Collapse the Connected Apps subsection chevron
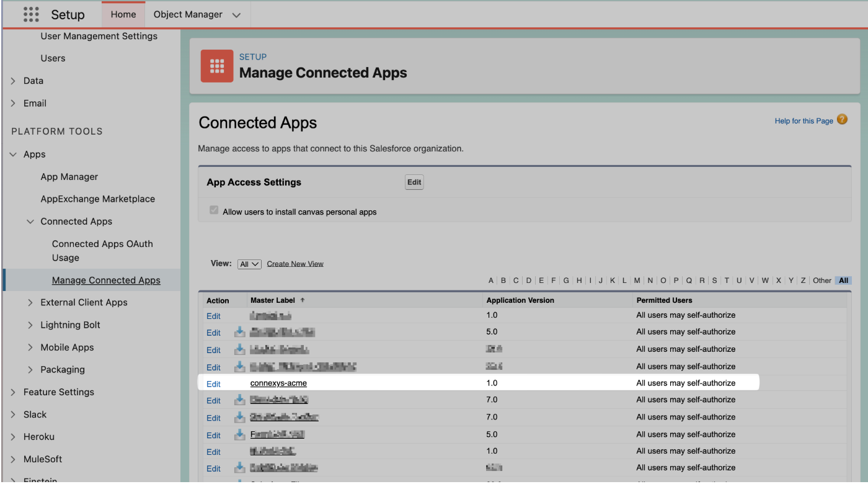This screenshot has height=484, width=868. click(30, 222)
